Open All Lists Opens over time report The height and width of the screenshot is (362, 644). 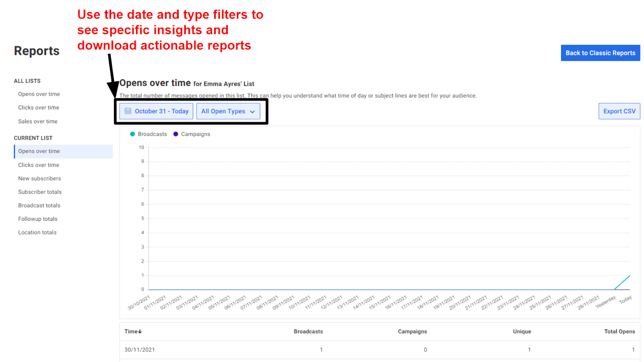pyautogui.click(x=39, y=94)
